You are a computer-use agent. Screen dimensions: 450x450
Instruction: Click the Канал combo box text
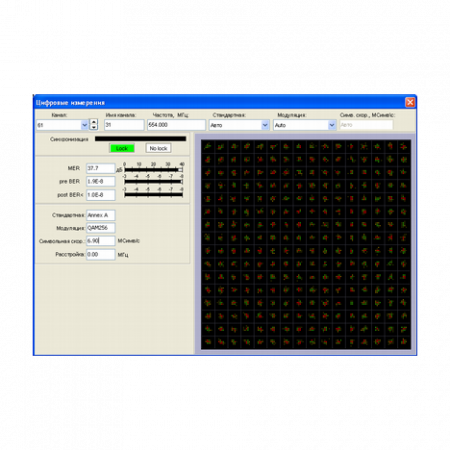tap(59, 125)
